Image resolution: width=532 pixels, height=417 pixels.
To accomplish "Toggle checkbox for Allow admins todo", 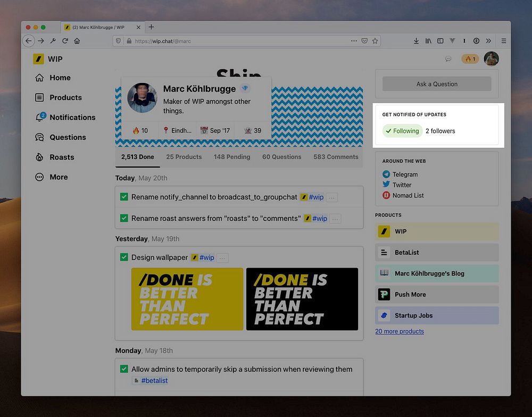I will (x=124, y=369).
